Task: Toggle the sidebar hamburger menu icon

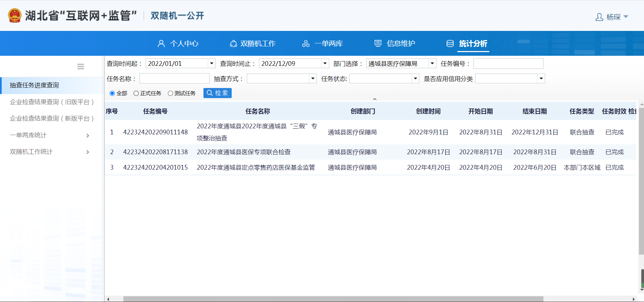Action: pyautogui.click(x=81, y=67)
